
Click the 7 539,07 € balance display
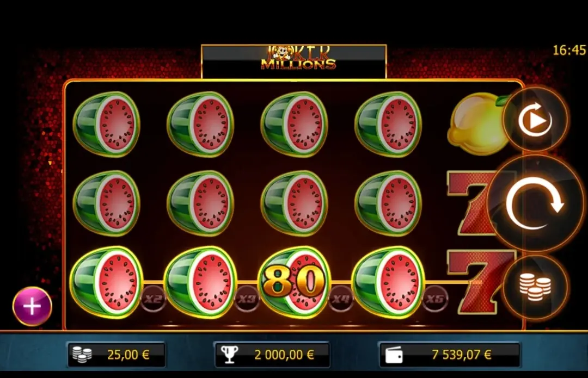450,355
